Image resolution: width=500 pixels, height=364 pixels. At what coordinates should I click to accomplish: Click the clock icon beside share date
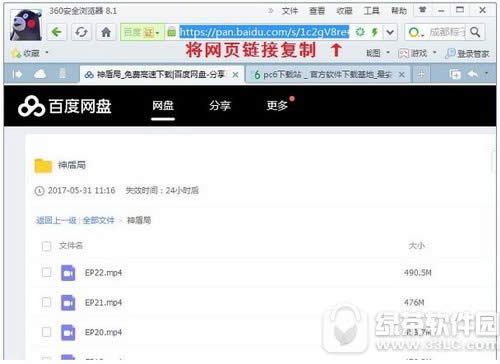[40, 191]
